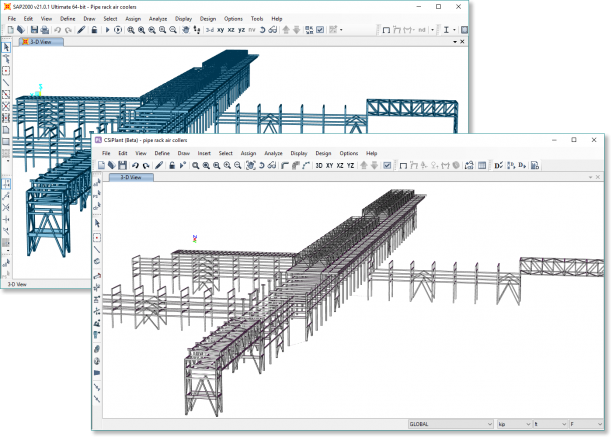This screenshot has width=612, height=437.
Task: Open the F temperature units dropdown
Action: pyautogui.click(x=585, y=424)
